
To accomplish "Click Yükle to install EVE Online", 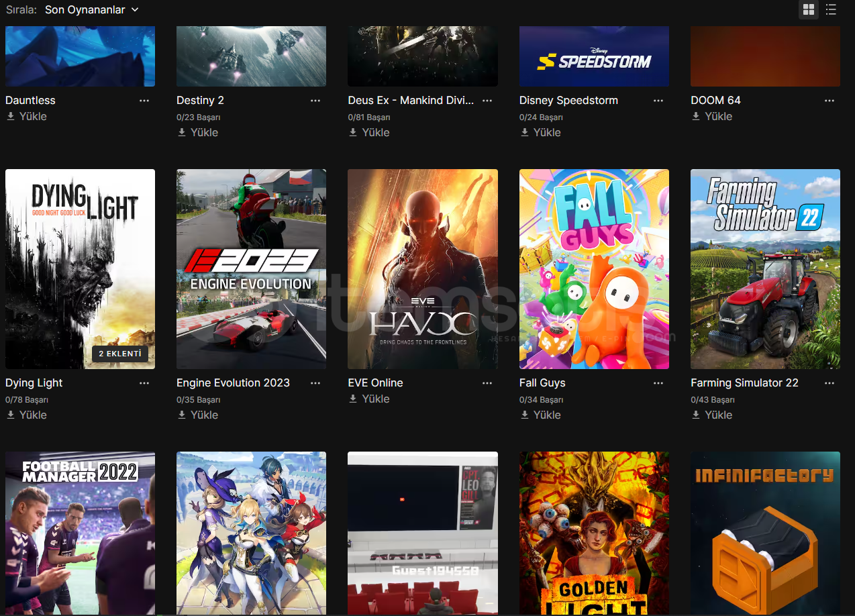I will point(369,399).
